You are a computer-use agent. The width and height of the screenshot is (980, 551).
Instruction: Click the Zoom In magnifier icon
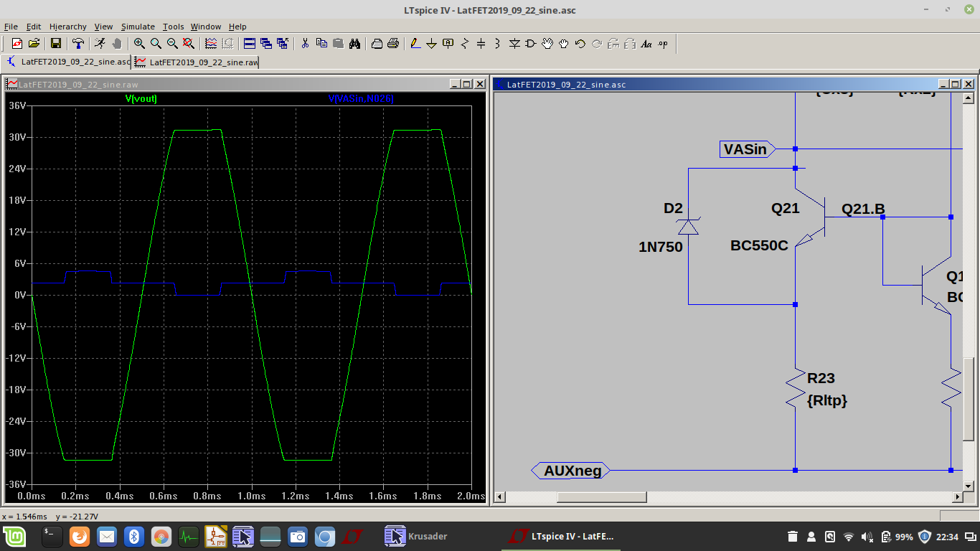pos(139,44)
